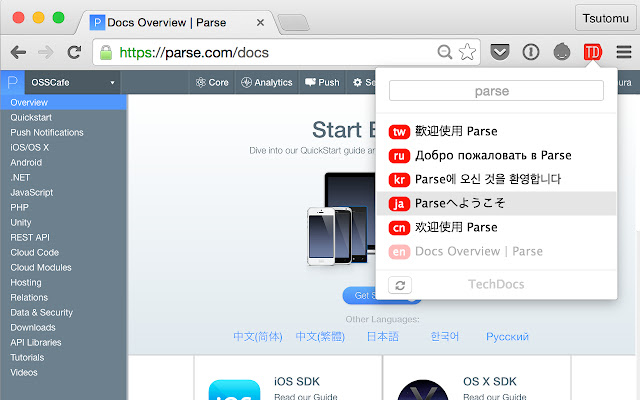Click the kr language badge
Screen dimensions: 640x400
click(x=399, y=180)
